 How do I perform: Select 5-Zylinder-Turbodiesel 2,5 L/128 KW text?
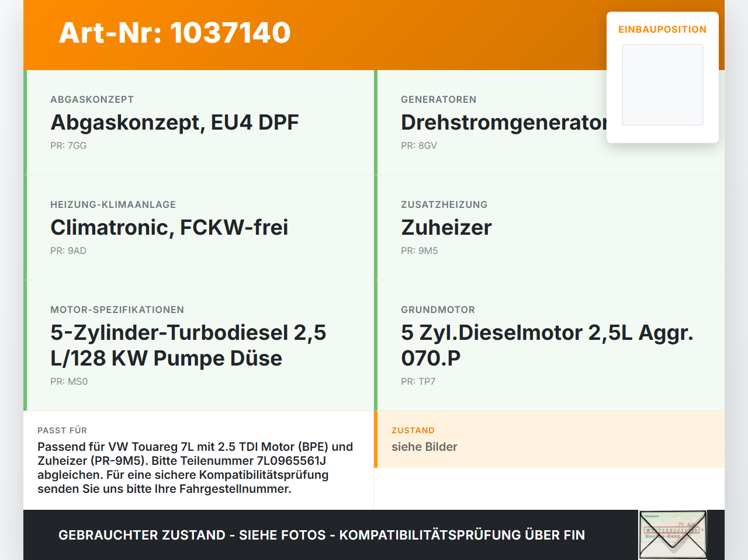pos(188,345)
